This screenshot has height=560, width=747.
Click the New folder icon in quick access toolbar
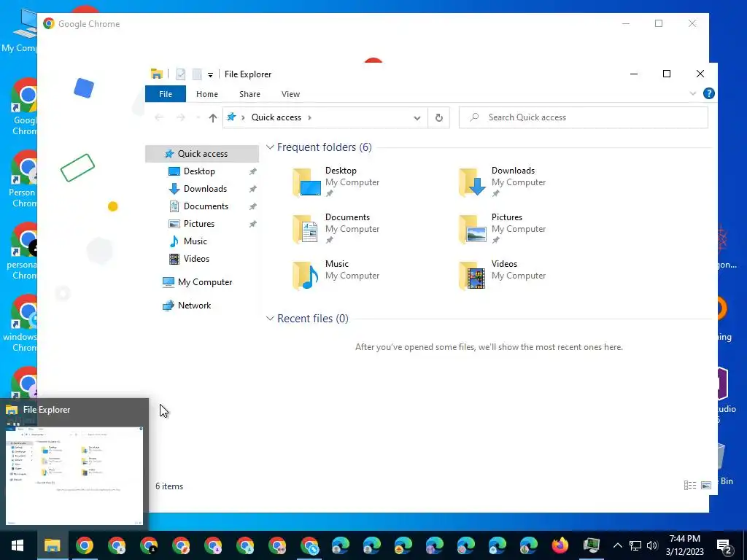(x=197, y=74)
